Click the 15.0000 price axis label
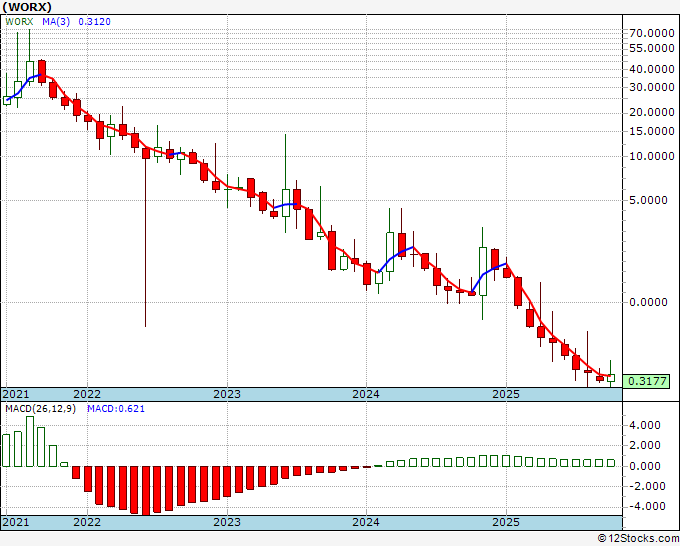 point(652,131)
